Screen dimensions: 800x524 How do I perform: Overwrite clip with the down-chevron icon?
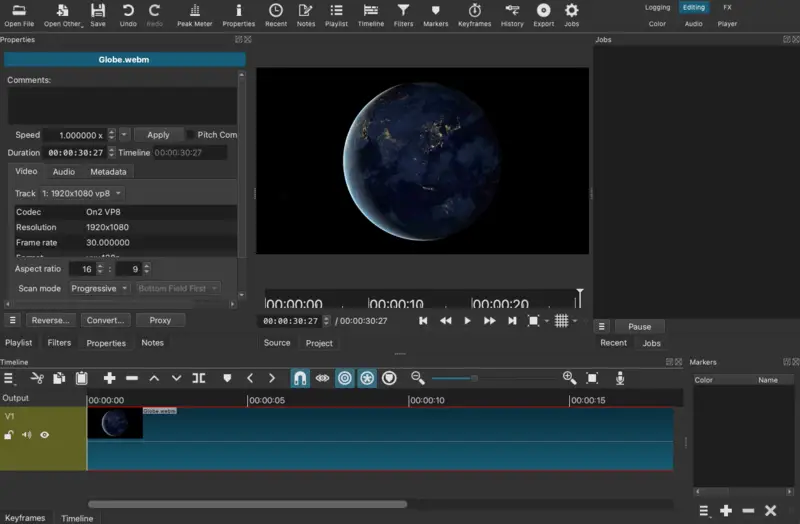[x=176, y=378]
